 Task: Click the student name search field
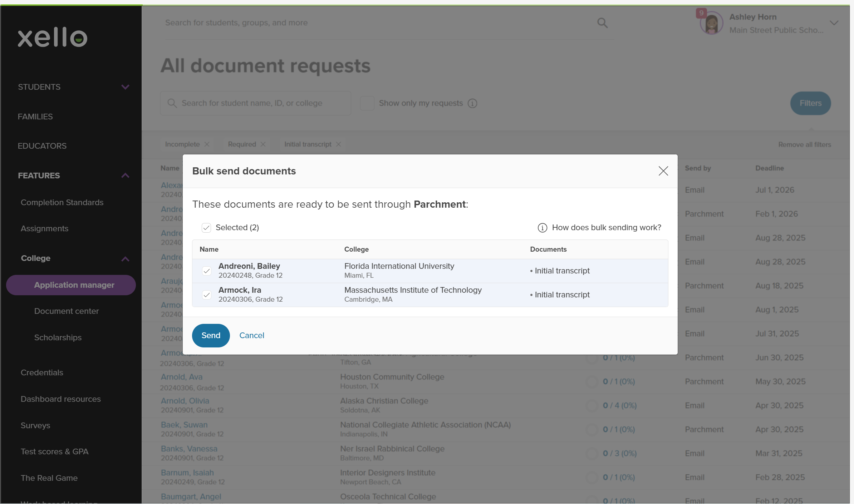[255, 103]
